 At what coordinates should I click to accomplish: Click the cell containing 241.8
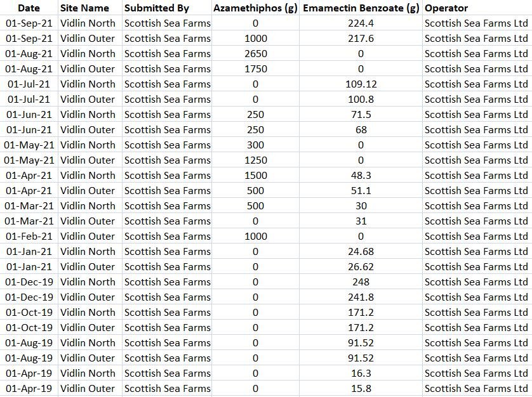(361, 297)
